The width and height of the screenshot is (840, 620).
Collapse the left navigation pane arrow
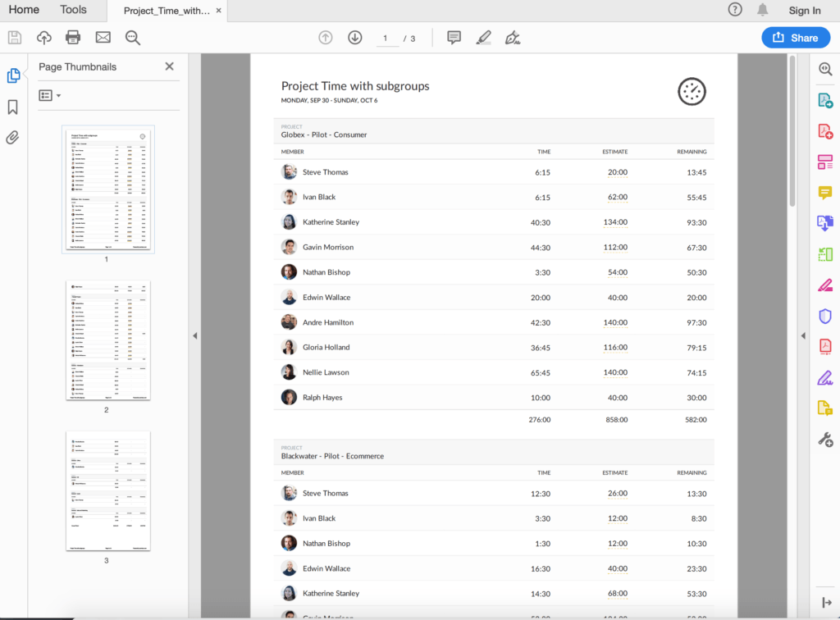pyautogui.click(x=195, y=335)
